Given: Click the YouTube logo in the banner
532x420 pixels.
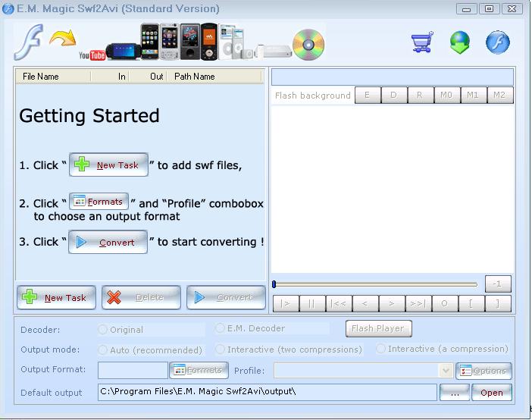Looking at the screenshot, I should tap(92, 55).
